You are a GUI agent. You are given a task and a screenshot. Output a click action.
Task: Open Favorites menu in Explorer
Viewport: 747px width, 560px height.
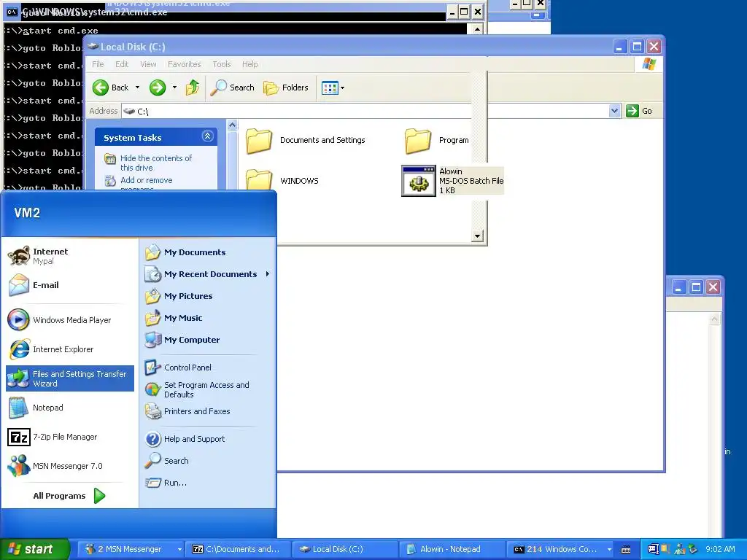point(185,64)
